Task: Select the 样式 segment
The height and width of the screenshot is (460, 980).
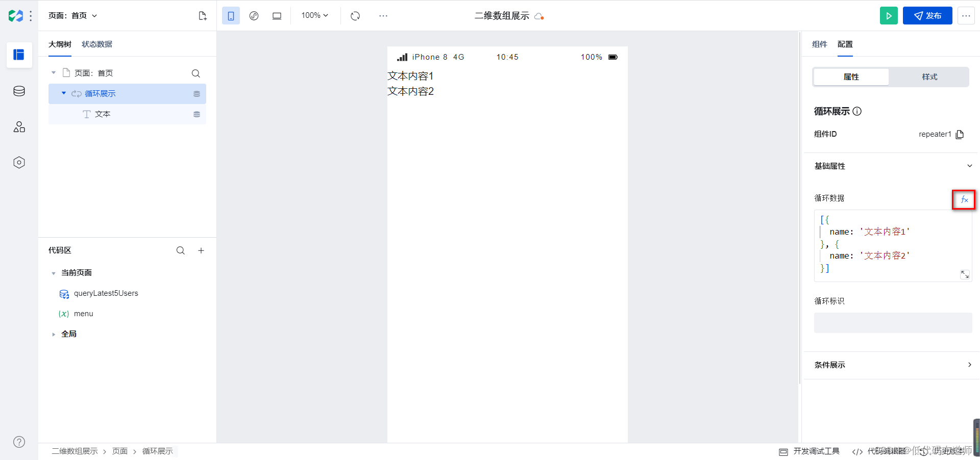Action: pyautogui.click(x=929, y=77)
